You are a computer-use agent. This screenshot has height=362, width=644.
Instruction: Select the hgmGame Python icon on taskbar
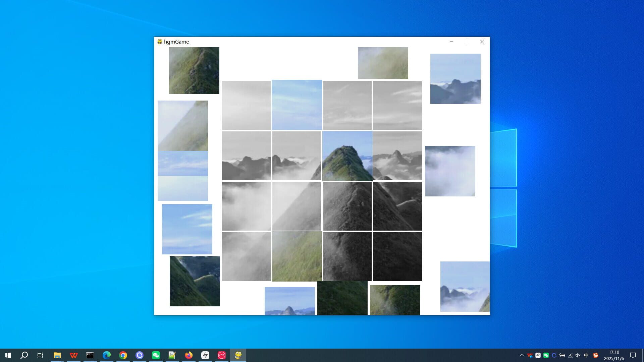(x=238, y=355)
